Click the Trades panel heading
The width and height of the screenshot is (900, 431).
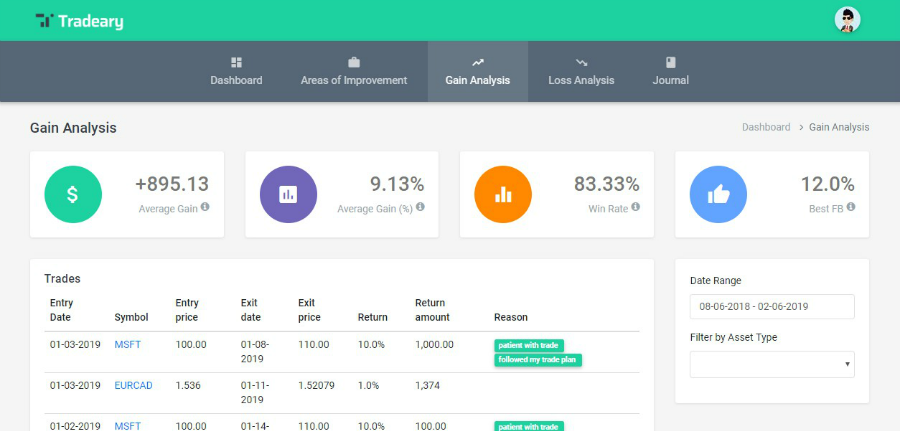point(63,279)
